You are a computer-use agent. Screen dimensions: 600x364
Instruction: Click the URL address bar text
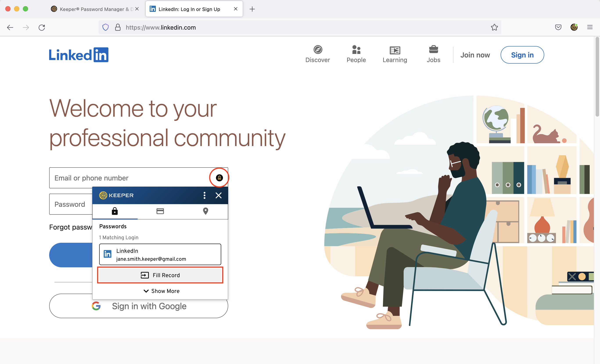pyautogui.click(x=161, y=27)
